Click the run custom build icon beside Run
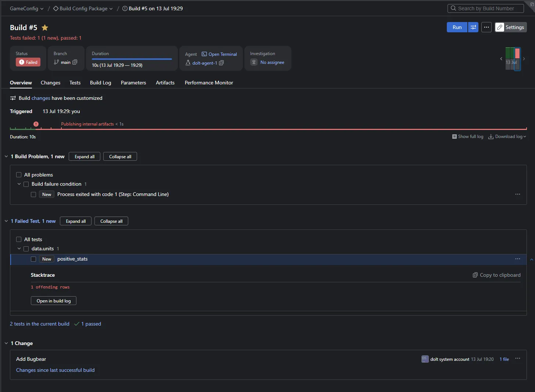535x392 pixels. click(473, 27)
